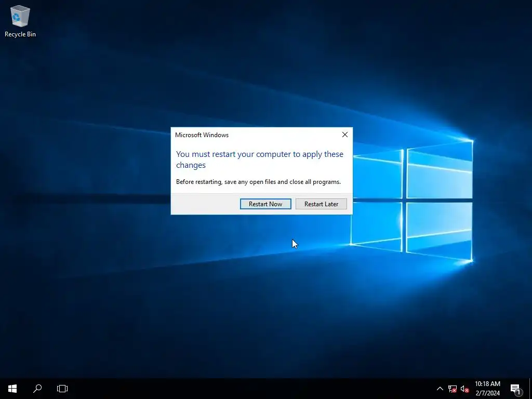
Task: Open the Action Center notifications
Action: coord(516,389)
